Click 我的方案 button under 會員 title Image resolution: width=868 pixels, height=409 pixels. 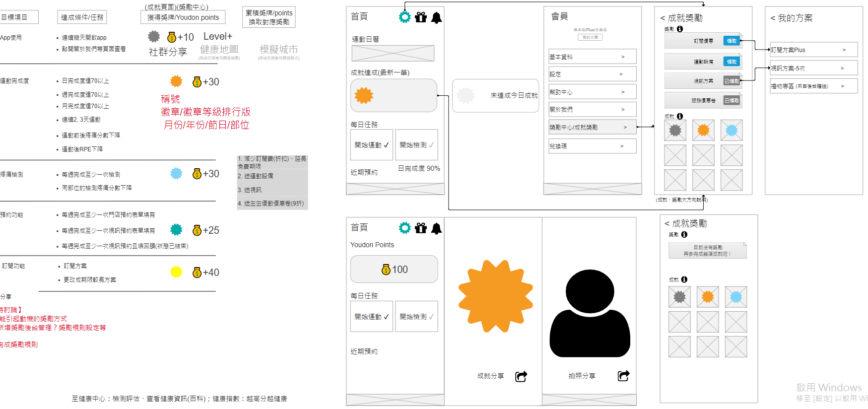(590, 37)
